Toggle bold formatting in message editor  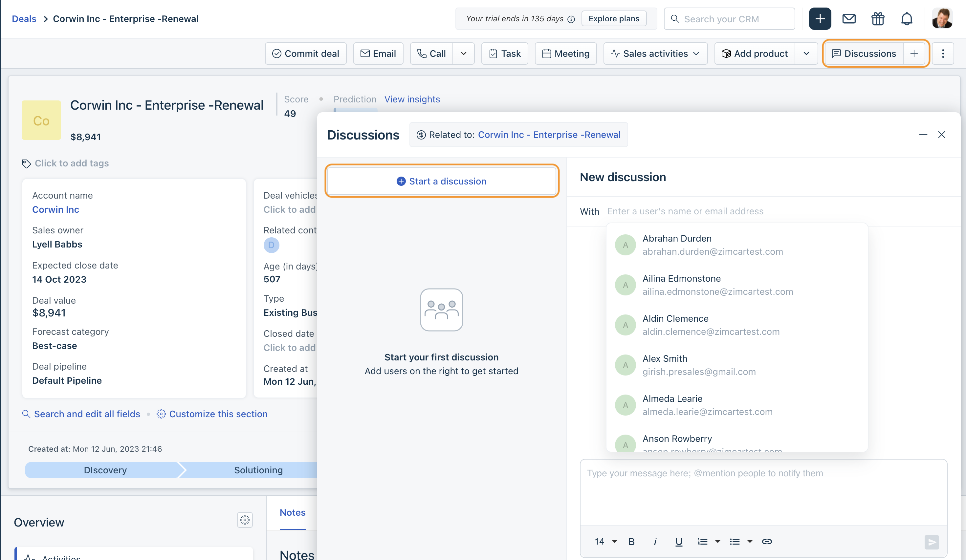(x=631, y=541)
